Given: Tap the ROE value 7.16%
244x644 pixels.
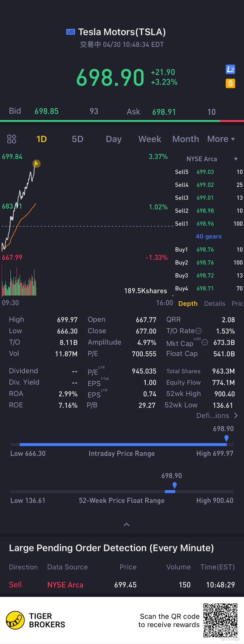Looking at the screenshot, I should tap(68, 405).
